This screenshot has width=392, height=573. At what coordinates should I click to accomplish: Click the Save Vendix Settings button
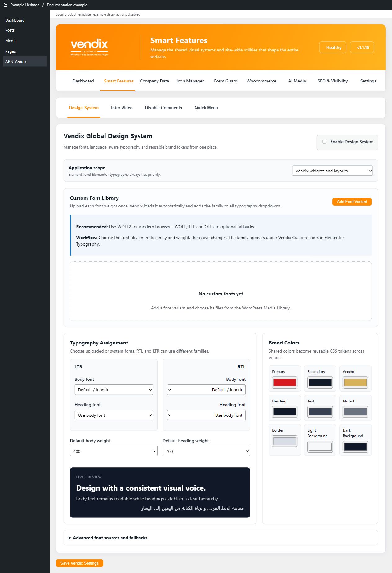click(79, 563)
